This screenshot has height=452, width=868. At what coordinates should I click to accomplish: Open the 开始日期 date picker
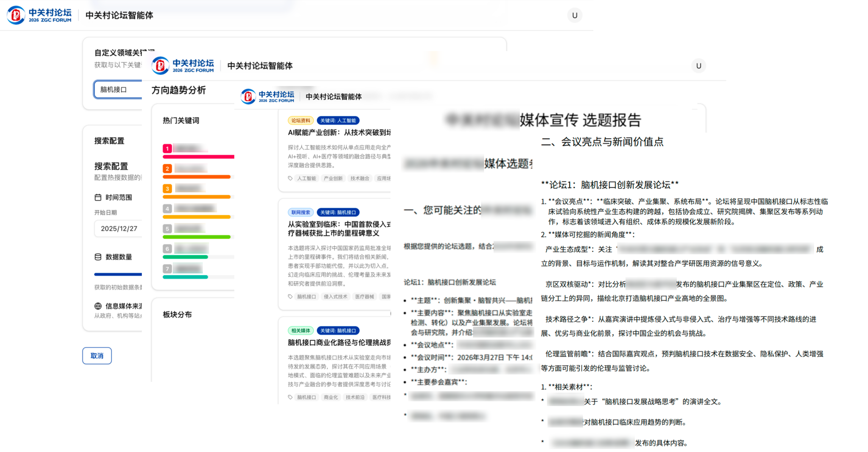(119, 228)
